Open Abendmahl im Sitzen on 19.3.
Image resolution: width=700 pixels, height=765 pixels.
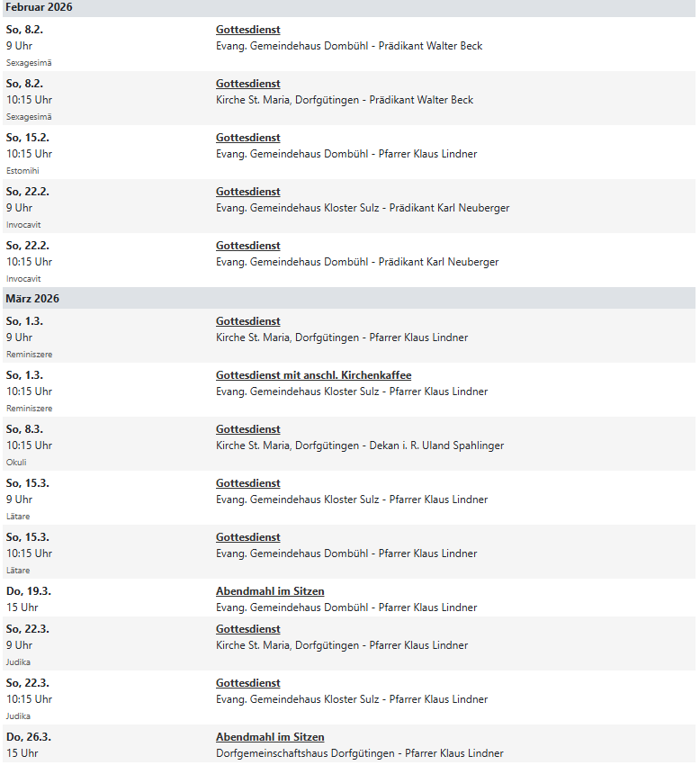click(x=270, y=591)
